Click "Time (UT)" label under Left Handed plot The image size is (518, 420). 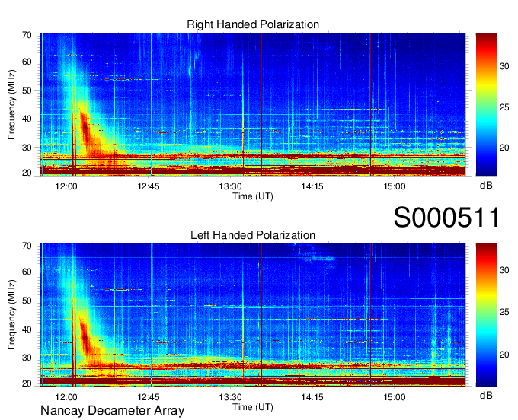(x=253, y=407)
